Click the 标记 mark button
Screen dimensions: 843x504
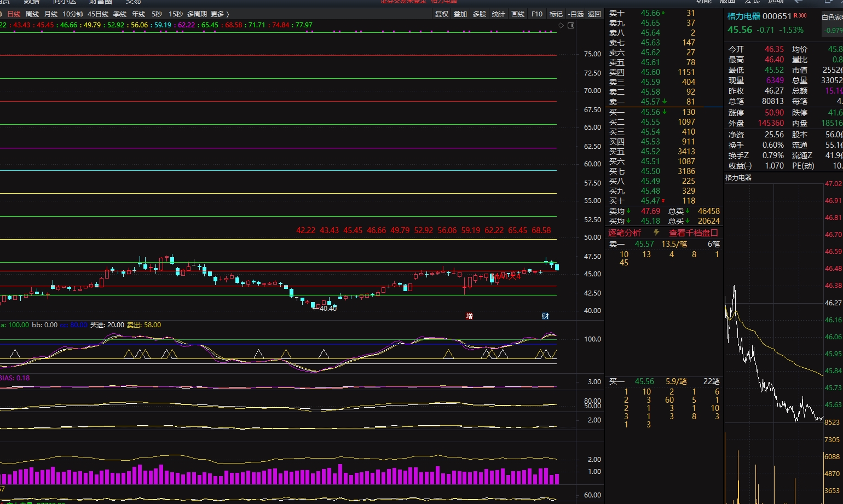pos(556,14)
